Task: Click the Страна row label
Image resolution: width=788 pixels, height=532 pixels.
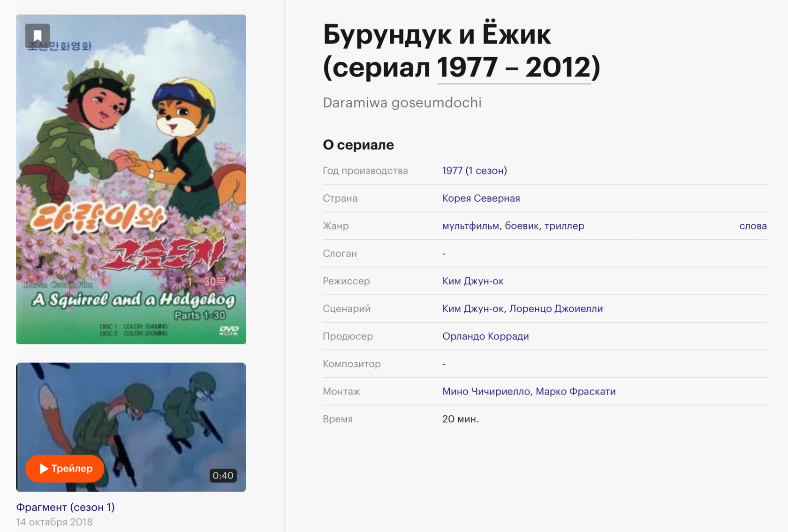Action: [x=340, y=198]
